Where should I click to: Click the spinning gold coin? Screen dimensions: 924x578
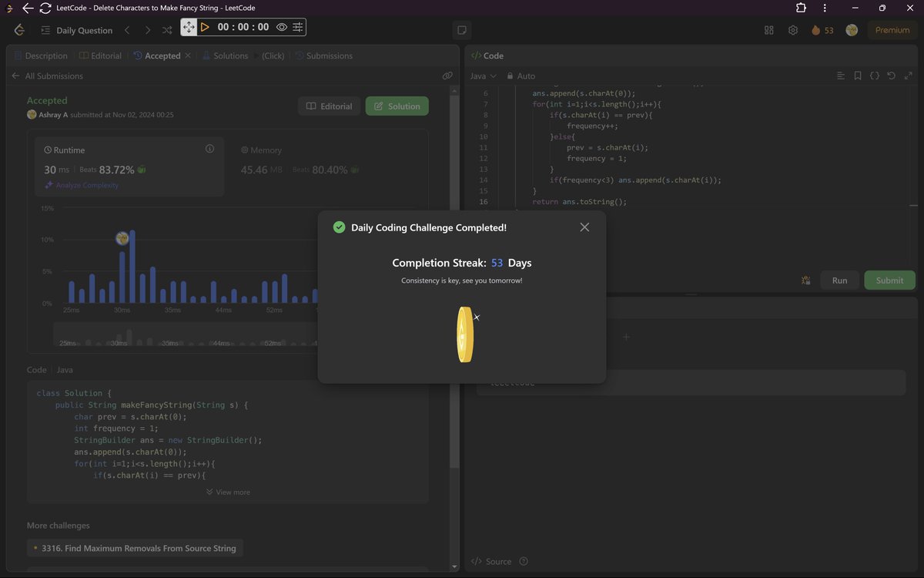pyautogui.click(x=464, y=334)
